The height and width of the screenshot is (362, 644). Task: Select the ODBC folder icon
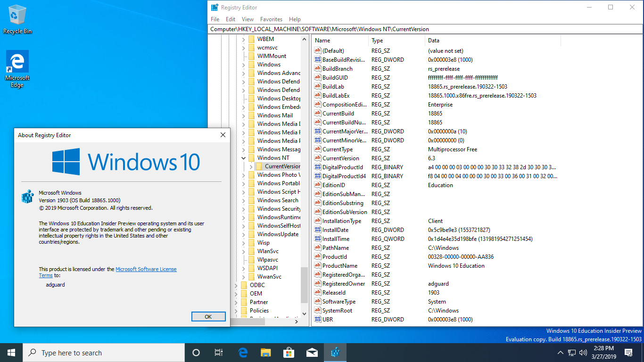244,285
